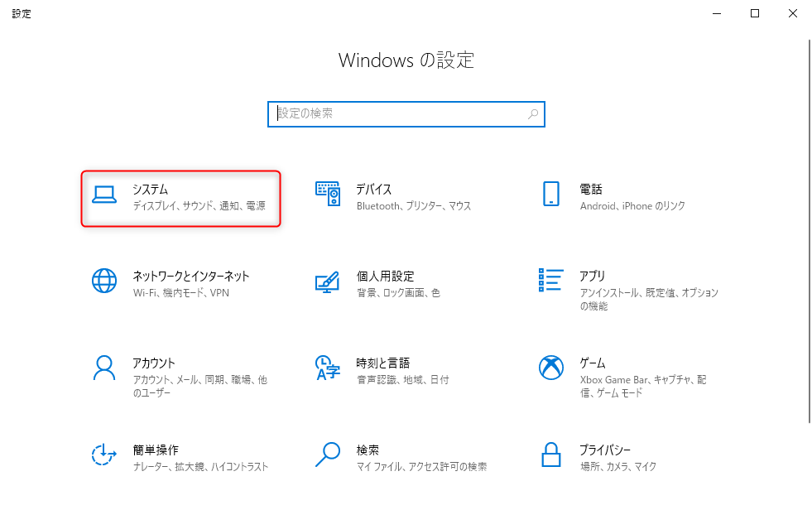This screenshot has height=510, width=812.
Task: Open アカウント settings title
Action: click(x=154, y=363)
